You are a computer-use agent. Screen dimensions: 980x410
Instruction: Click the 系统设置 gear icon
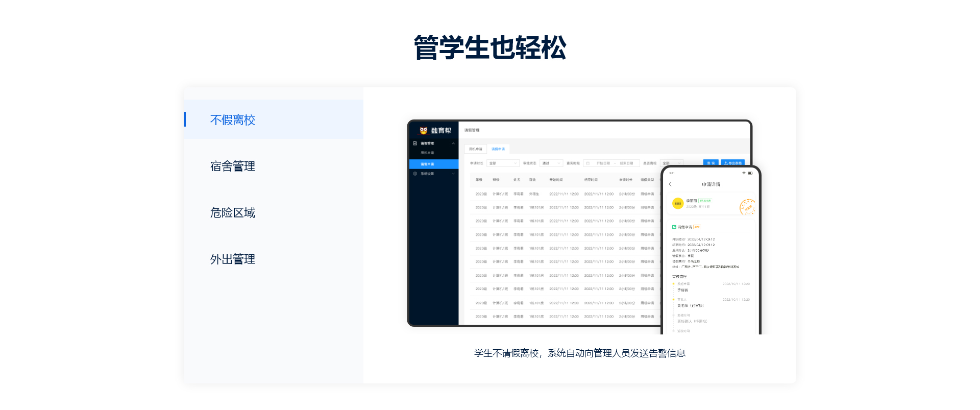coord(415,174)
